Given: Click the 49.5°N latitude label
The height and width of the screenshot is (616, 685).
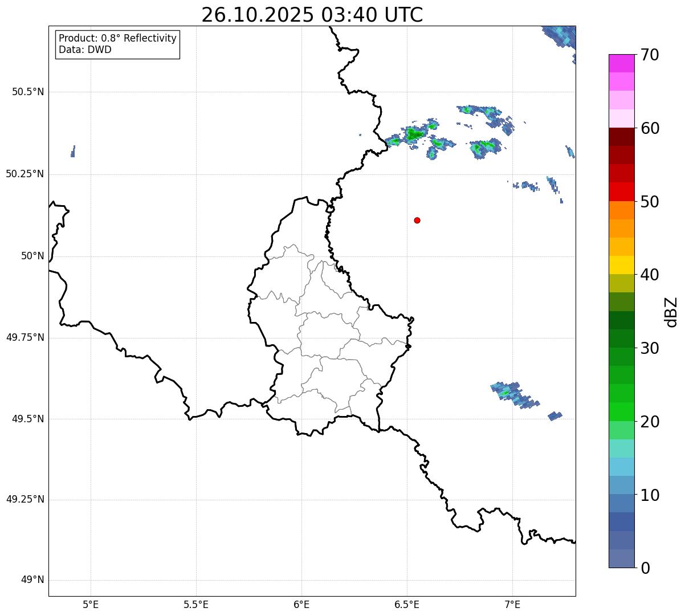Looking at the screenshot, I should pyautogui.click(x=28, y=419).
